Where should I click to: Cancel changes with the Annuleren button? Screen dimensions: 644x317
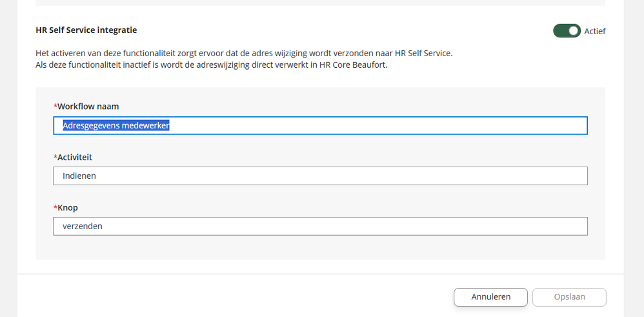pyautogui.click(x=491, y=297)
